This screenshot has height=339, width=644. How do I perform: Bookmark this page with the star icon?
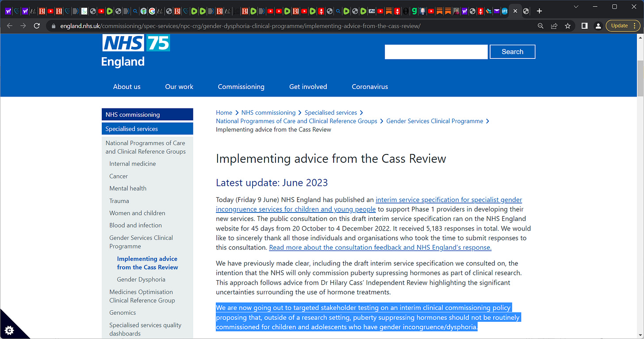pos(567,26)
